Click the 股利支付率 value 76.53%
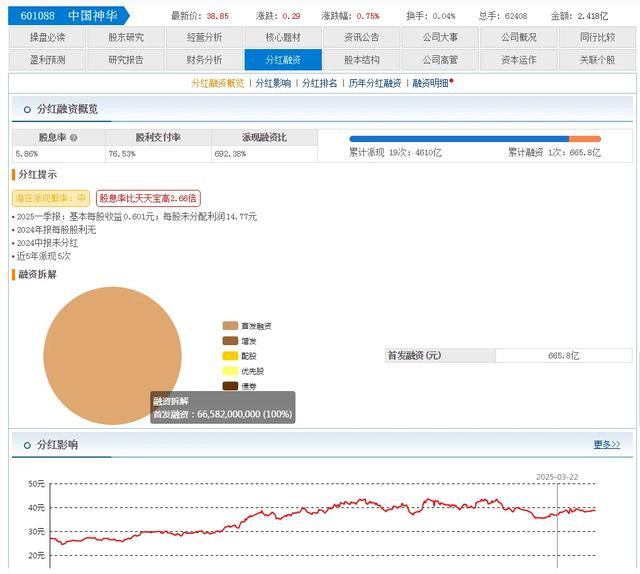 pyautogui.click(x=122, y=154)
